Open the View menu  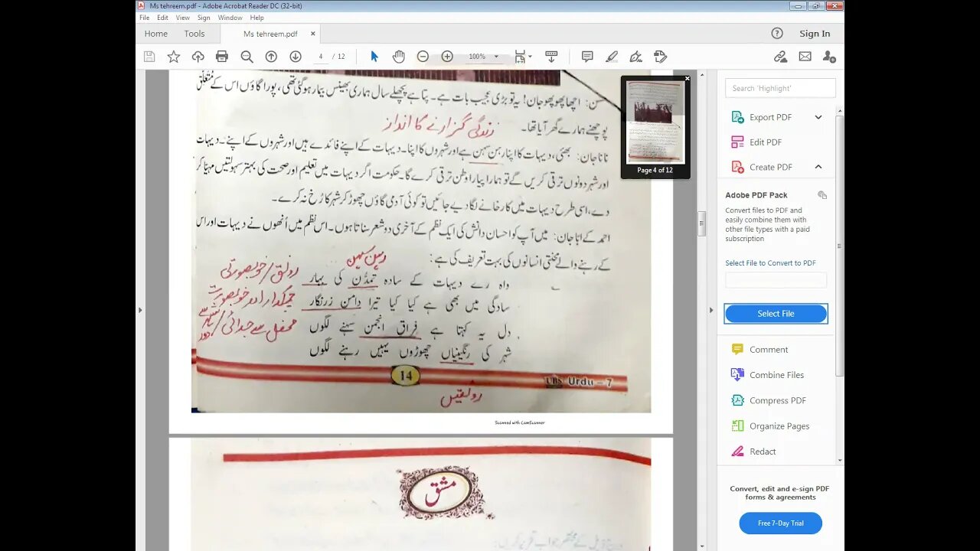(x=183, y=18)
